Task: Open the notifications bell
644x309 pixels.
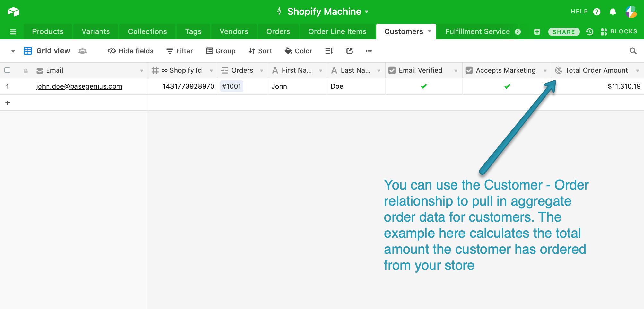Action: [613, 12]
